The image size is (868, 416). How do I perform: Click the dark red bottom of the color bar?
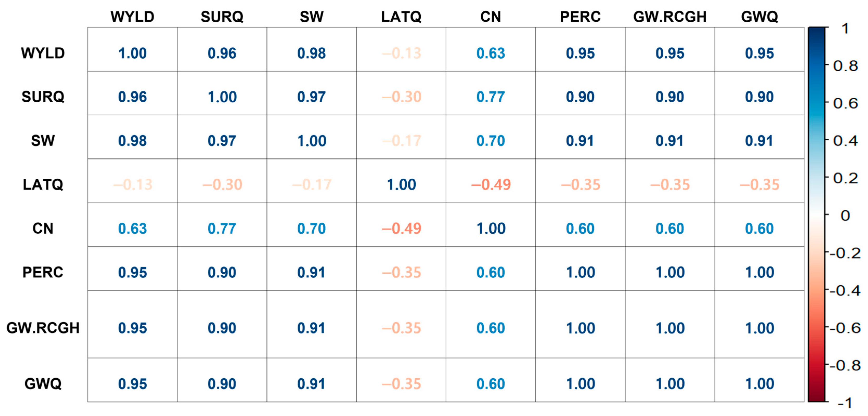coord(816,397)
